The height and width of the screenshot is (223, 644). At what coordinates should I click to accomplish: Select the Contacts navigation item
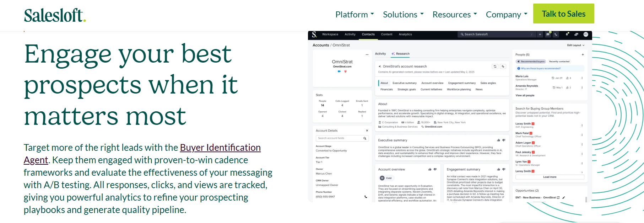coord(368,34)
